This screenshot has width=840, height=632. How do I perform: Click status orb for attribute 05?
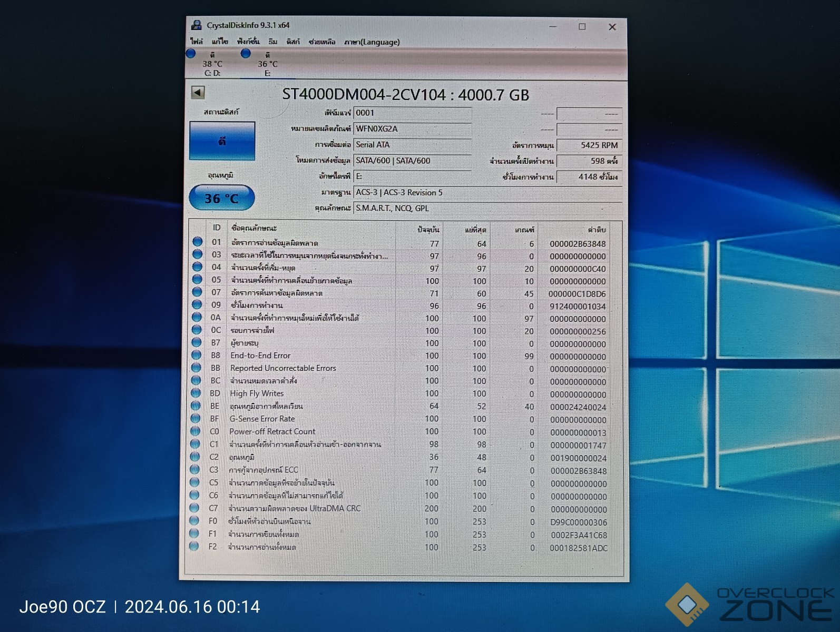pyautogui.click(x=197, y=280)
